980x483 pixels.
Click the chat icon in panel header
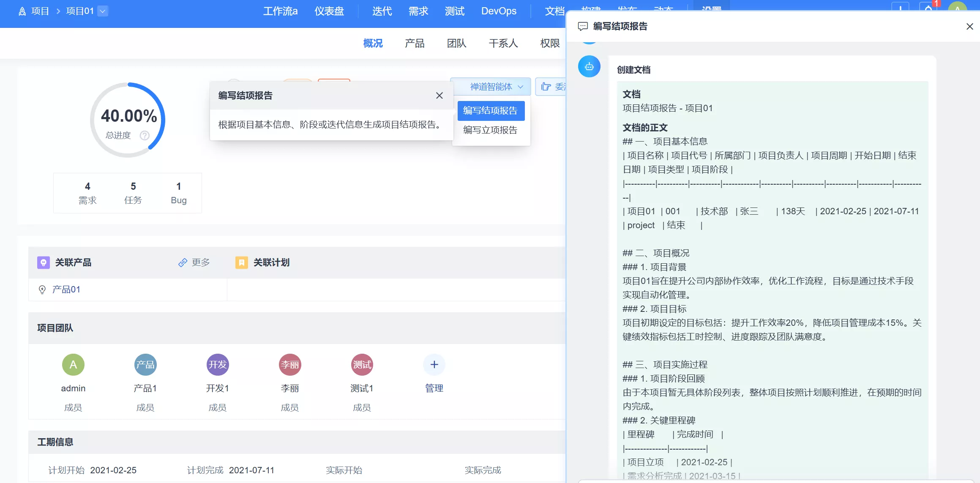tap(583, 26)
